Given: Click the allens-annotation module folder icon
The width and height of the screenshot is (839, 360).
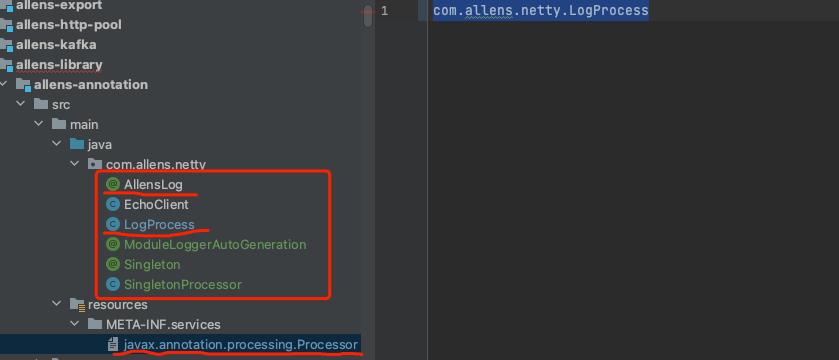Looking at the screenshot, I should (23, 85).
